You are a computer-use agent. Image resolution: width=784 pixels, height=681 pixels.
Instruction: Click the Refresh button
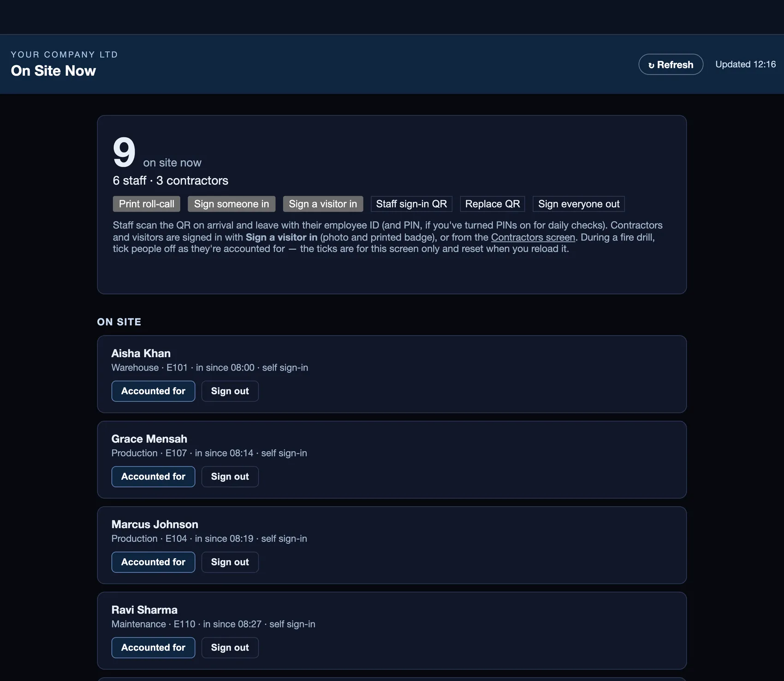(671, 65)
